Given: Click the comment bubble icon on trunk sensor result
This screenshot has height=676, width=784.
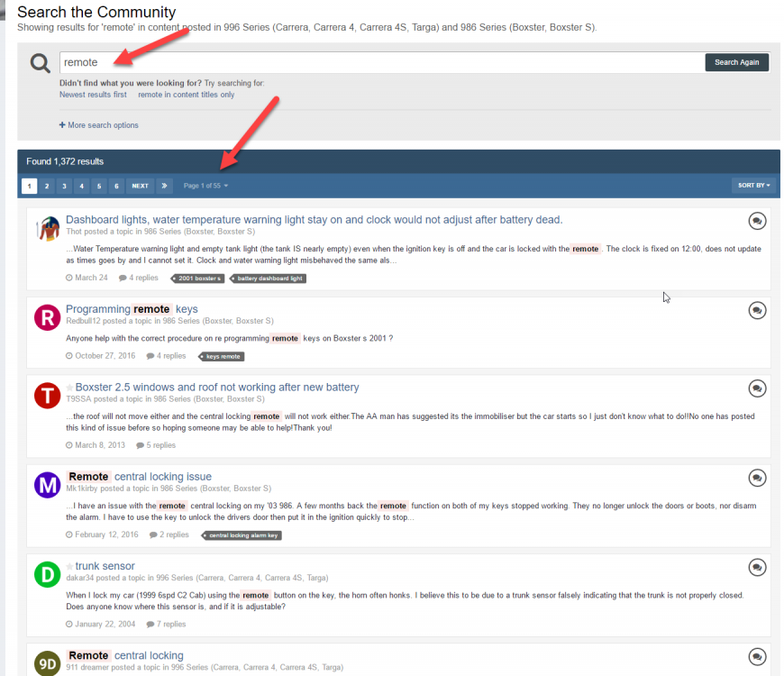Looking at the screenshot, I should point(757,567).
